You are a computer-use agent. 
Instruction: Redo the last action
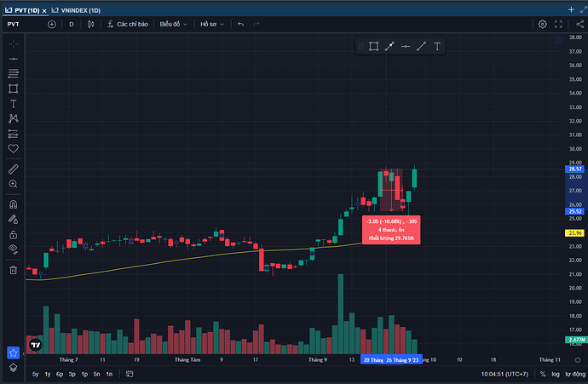coord(257,25)
